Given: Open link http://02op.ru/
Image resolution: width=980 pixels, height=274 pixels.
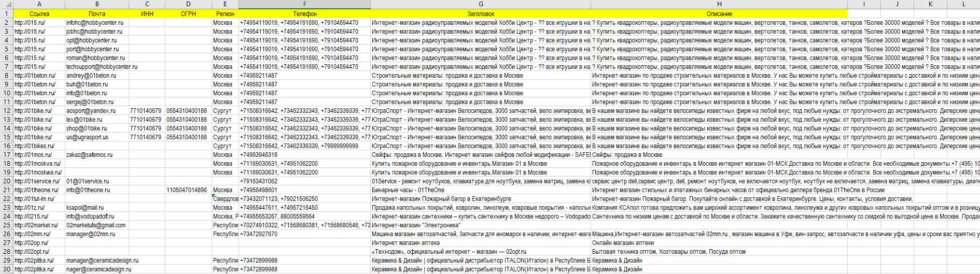Looking at the screenshot, I should click(31, 243).
